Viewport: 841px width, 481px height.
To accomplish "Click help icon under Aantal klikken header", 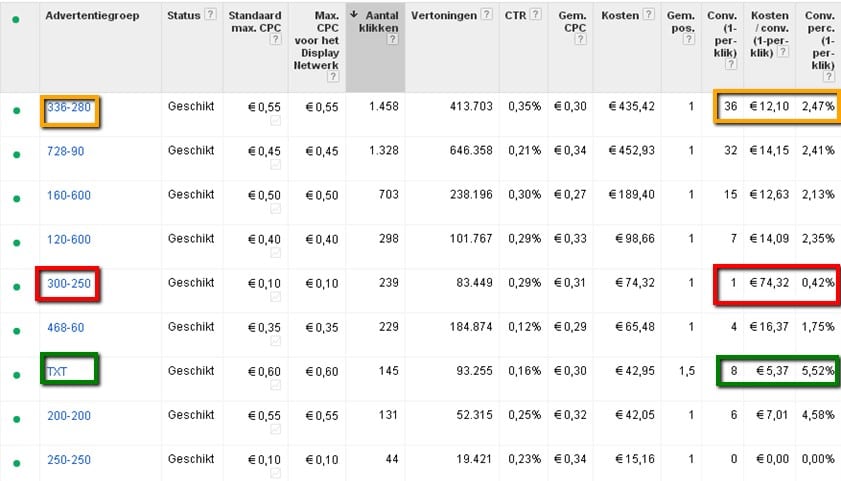I will point(393,39).
